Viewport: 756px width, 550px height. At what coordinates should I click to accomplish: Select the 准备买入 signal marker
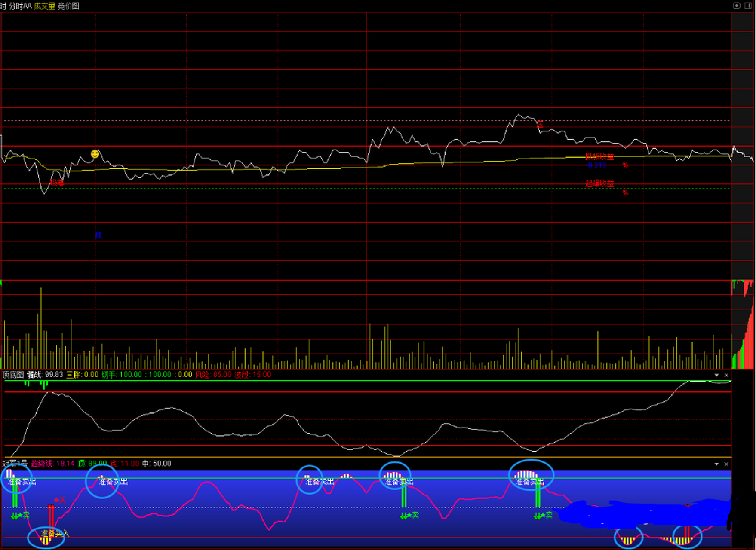point(54,534)
